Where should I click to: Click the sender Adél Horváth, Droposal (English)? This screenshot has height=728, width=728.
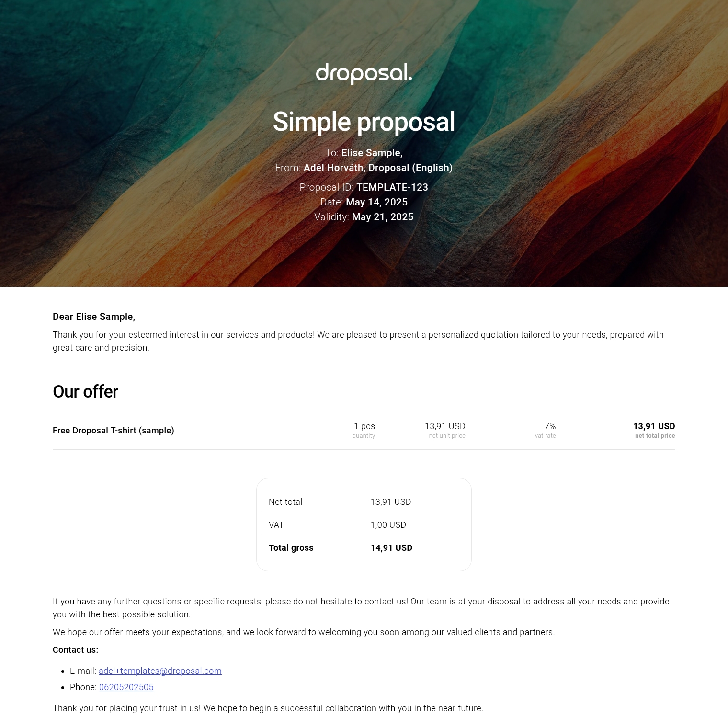point(377,168)
